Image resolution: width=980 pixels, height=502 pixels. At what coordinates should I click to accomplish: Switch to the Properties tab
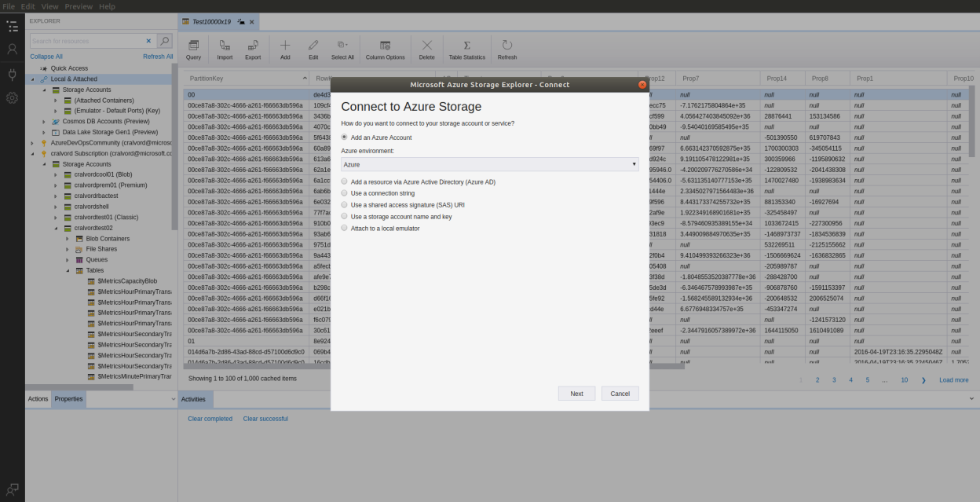tap(69, 399)
